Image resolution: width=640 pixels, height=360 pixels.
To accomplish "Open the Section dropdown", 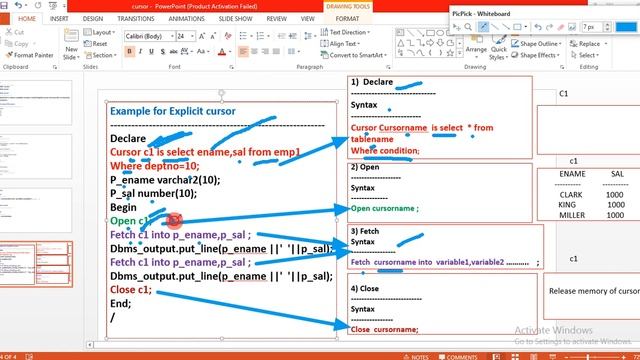I will pos(100,55).
